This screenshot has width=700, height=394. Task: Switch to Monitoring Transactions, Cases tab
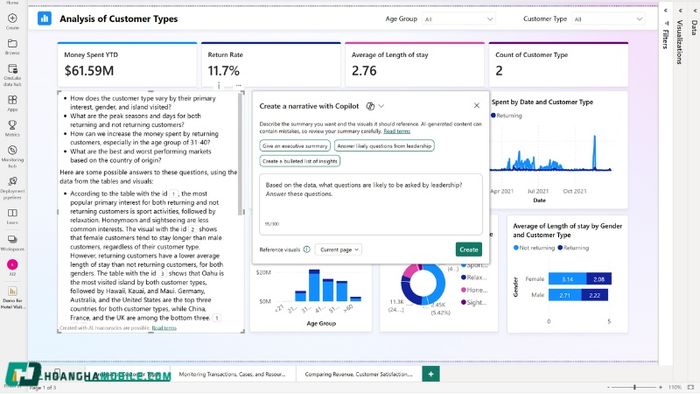[232, 374]
